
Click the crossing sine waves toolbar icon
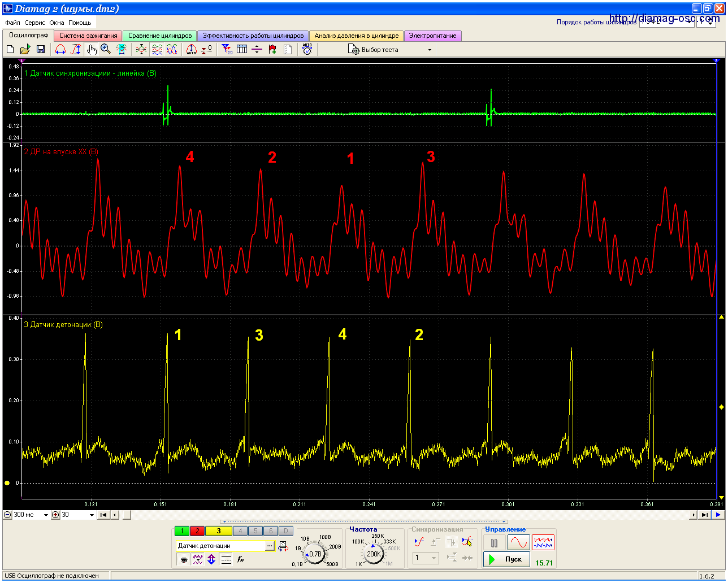point(172,50)
